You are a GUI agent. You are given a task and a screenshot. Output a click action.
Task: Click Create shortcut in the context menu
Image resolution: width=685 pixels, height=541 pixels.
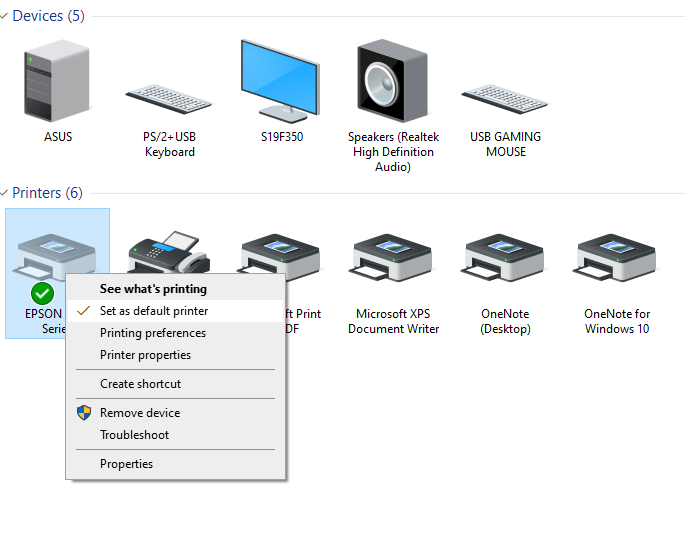tap(140, 384)
